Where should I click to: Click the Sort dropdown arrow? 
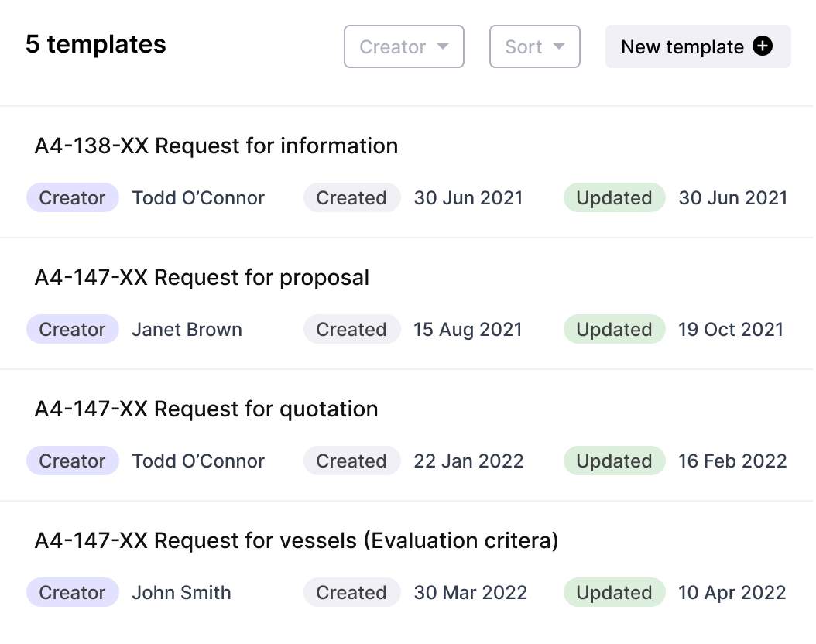coord(559,47)
